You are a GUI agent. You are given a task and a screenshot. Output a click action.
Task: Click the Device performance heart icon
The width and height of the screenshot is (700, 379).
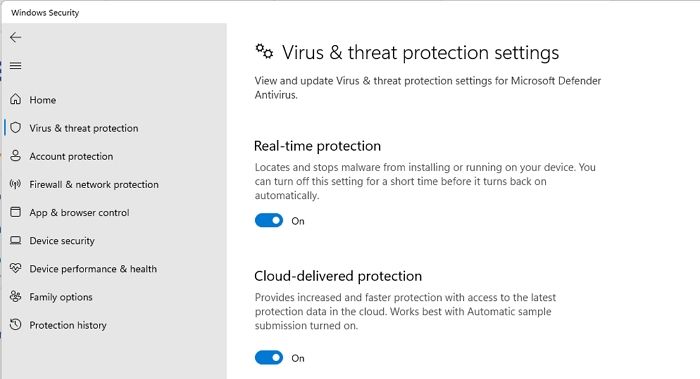(x=16, y=268)
